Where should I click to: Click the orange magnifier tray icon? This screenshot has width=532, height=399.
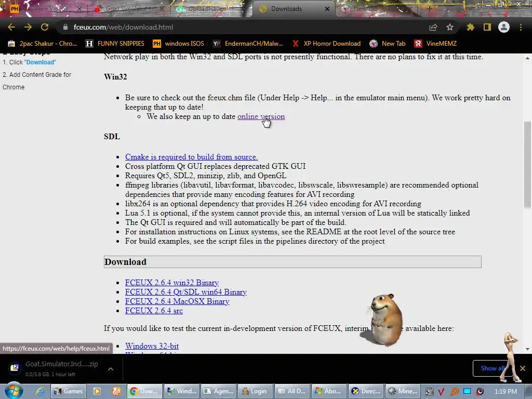click(454, 392)
